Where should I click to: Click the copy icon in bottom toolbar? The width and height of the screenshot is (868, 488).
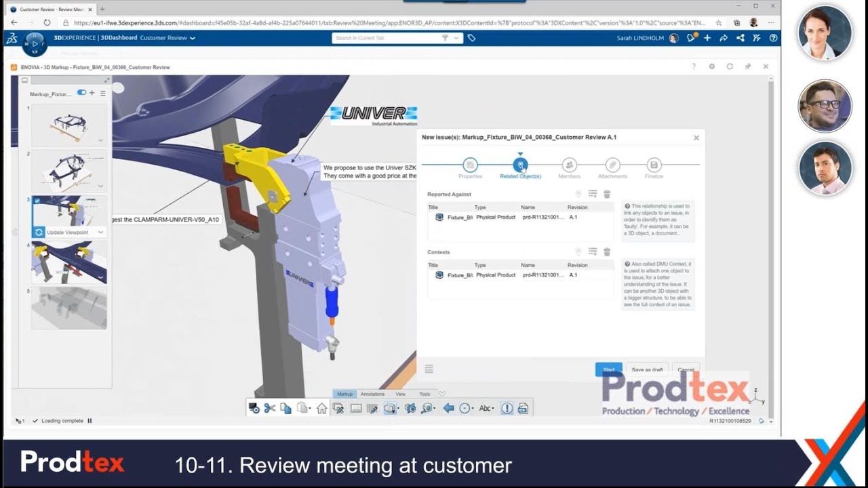pos(285,408)
